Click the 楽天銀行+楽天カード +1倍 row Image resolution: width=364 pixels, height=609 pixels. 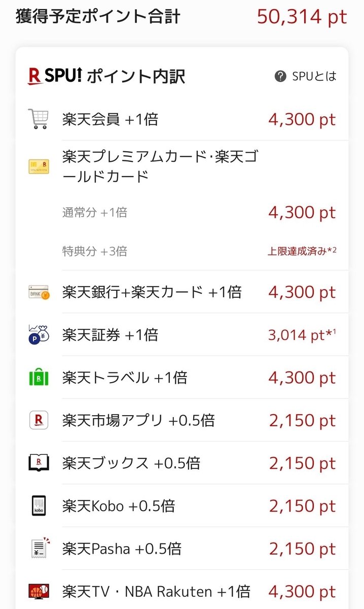pyautogui.click(x=152, y=292)
